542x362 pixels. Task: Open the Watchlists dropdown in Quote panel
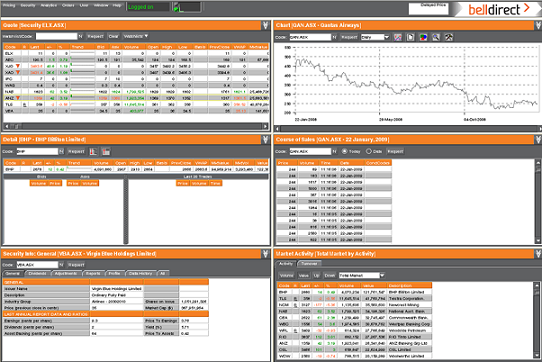pos(136,36)
